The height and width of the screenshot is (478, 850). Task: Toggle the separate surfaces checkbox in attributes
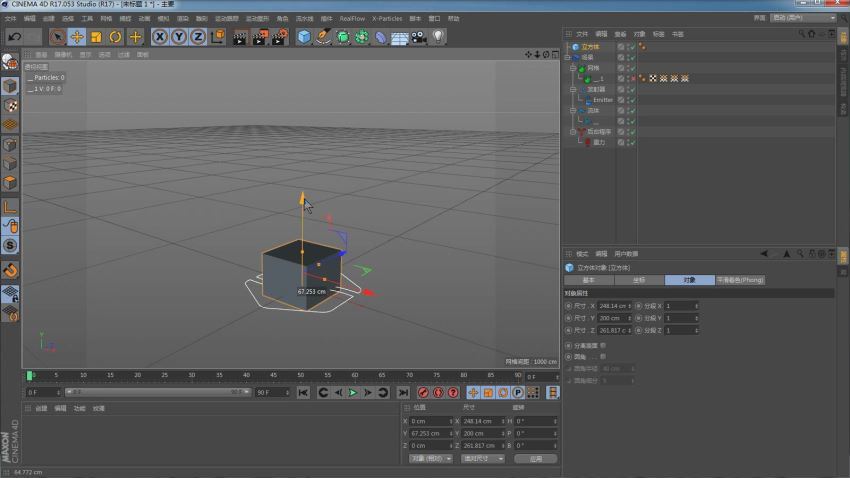[x=603, y=345]
